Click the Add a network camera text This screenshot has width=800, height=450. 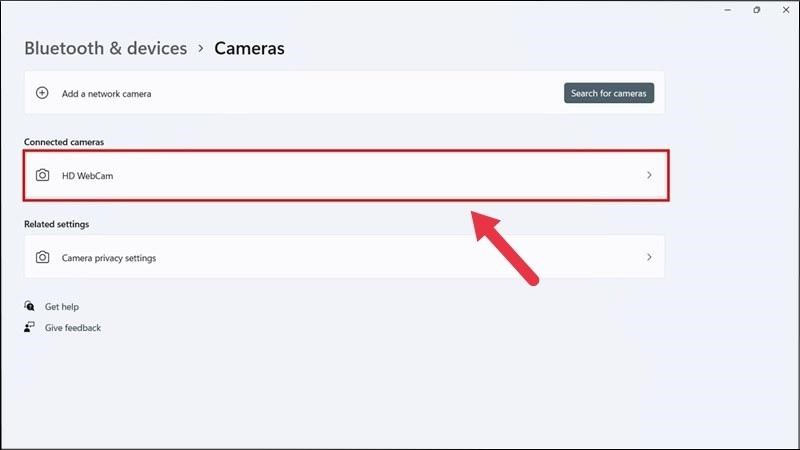(106, 94)
